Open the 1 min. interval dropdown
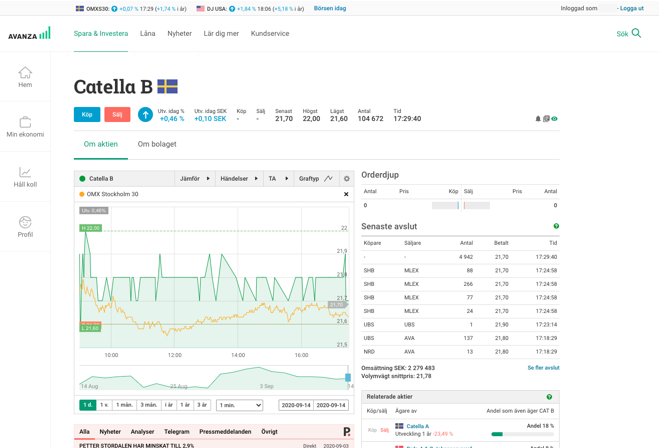 pyautogui.click(x=239, y=405)
